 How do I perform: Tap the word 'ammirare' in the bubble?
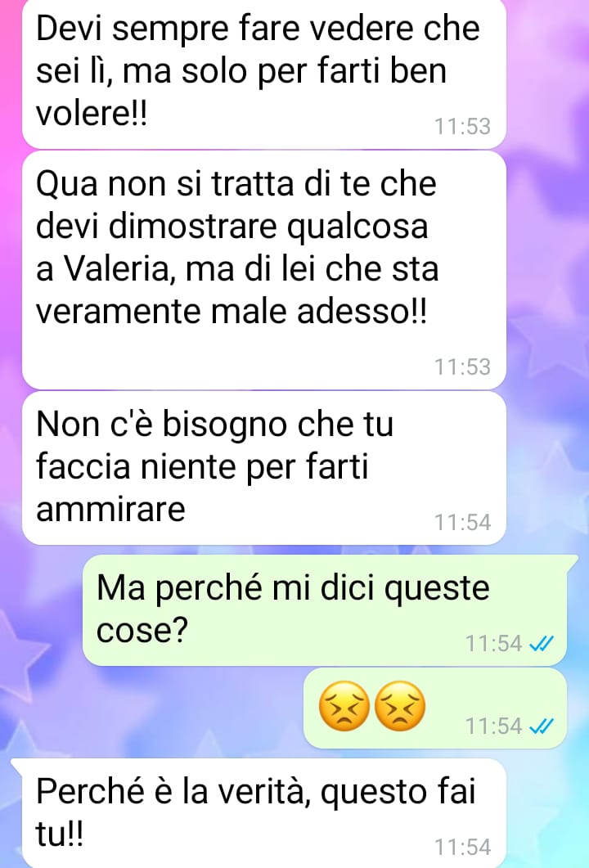pyautogui.click(x=110, y=508)
